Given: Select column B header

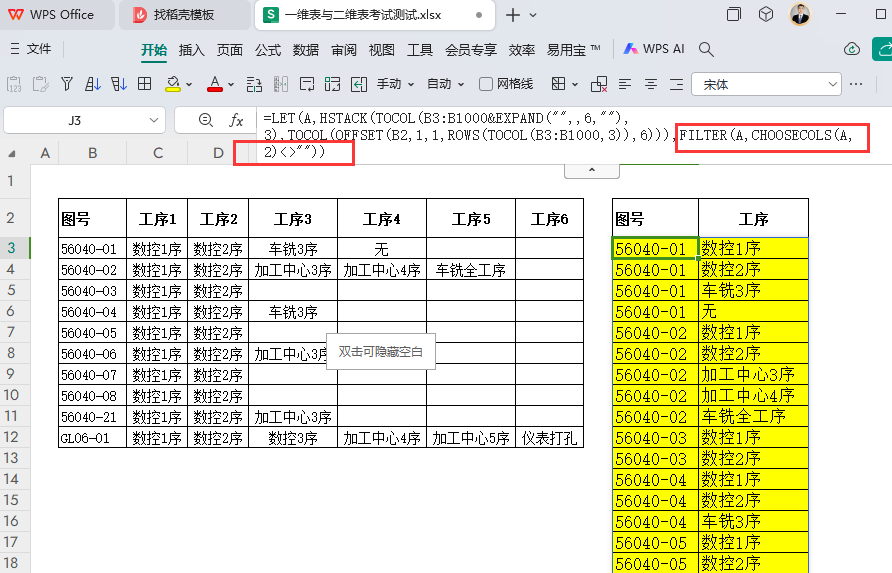Looking at the screenshot, I should point(92,152).
